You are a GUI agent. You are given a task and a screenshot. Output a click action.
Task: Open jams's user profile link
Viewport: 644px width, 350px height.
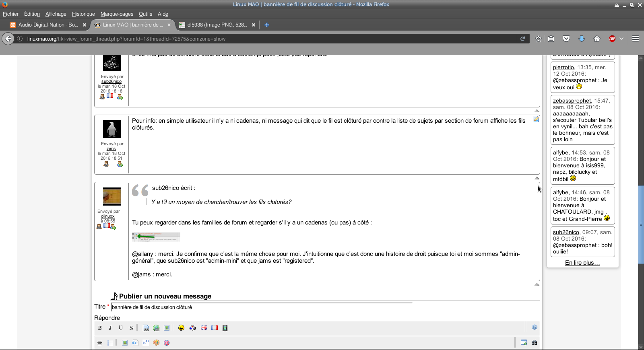(x=111, y=148)
